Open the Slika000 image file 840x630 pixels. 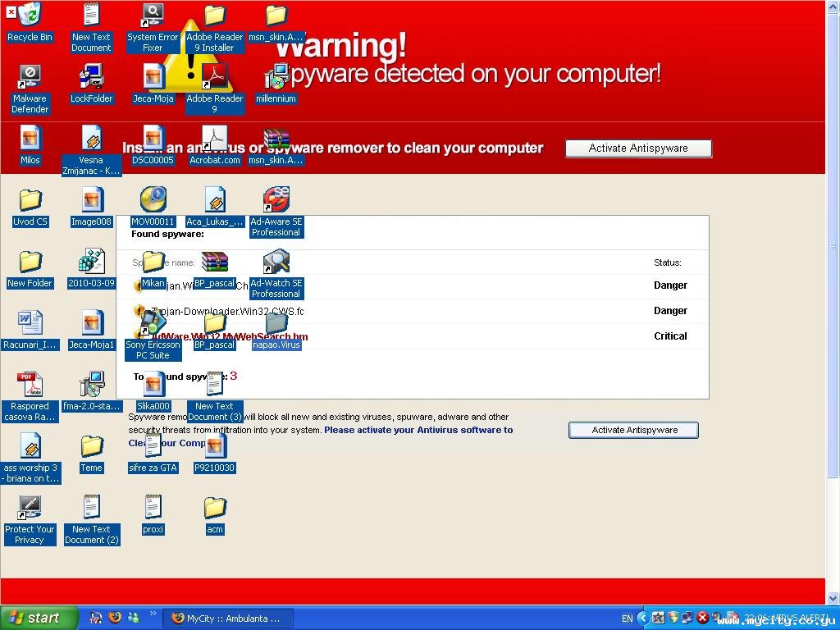click(153, 392)
